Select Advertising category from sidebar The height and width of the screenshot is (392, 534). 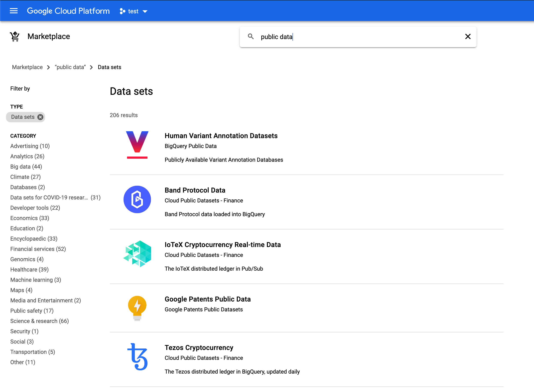30,146
